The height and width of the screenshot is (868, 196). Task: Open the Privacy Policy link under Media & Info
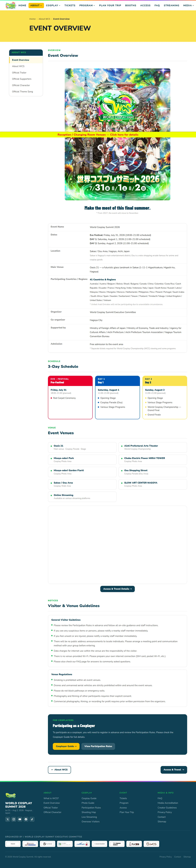pos(165,812)
